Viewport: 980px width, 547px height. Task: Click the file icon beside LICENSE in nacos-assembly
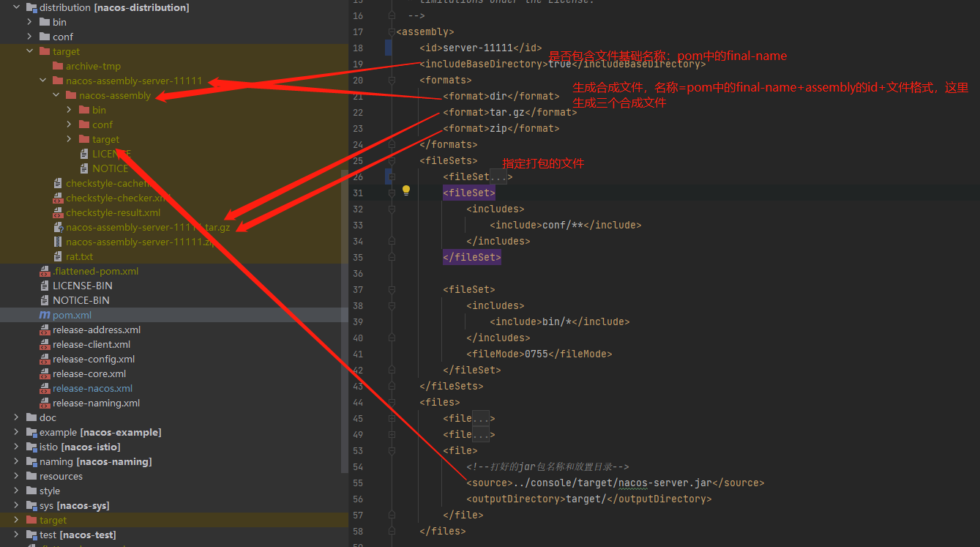pos(84,154)
